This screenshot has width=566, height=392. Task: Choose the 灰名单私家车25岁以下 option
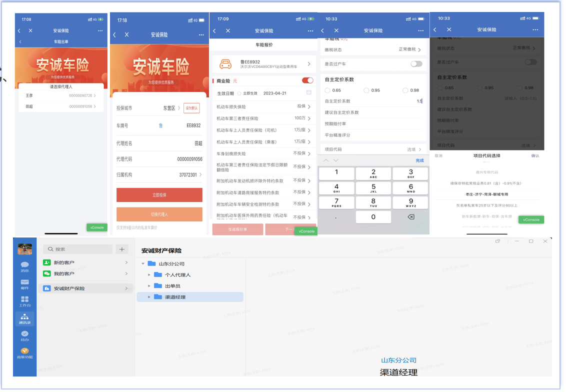click(x=486, y=205)
